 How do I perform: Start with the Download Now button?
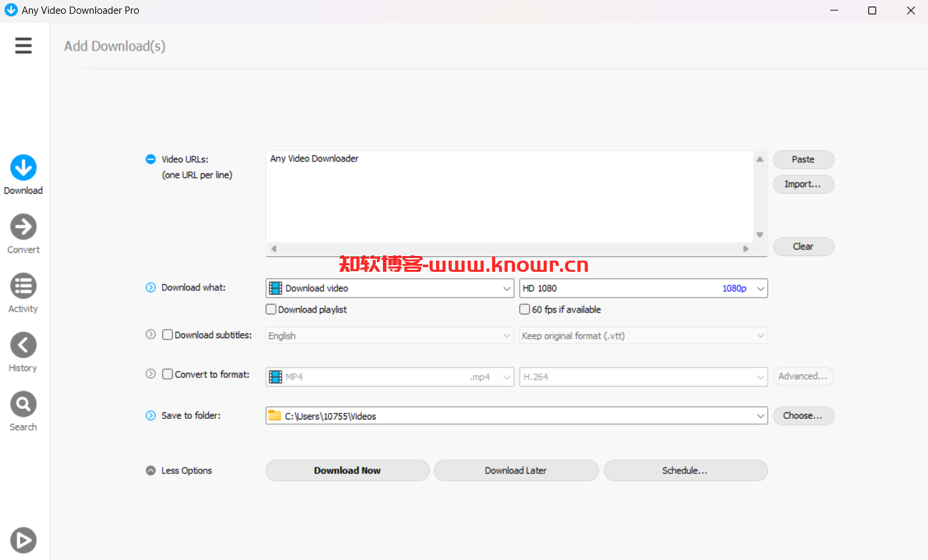347,471
